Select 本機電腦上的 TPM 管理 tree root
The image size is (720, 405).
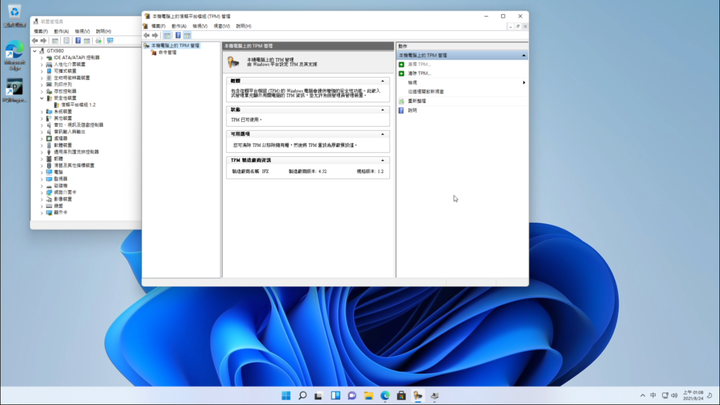click(175, 46)
